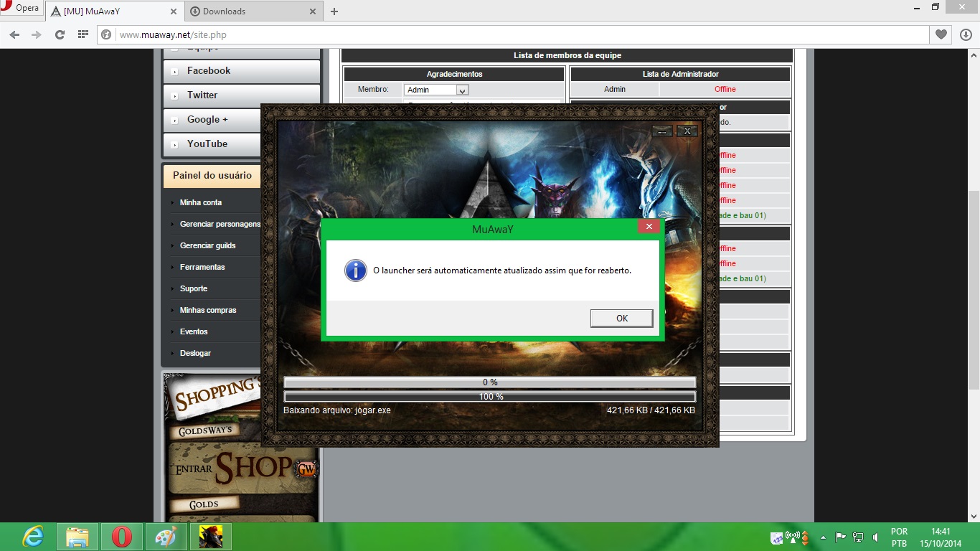Open a new tab with the plus button
The image size is (980, 551).
(334, 11)
